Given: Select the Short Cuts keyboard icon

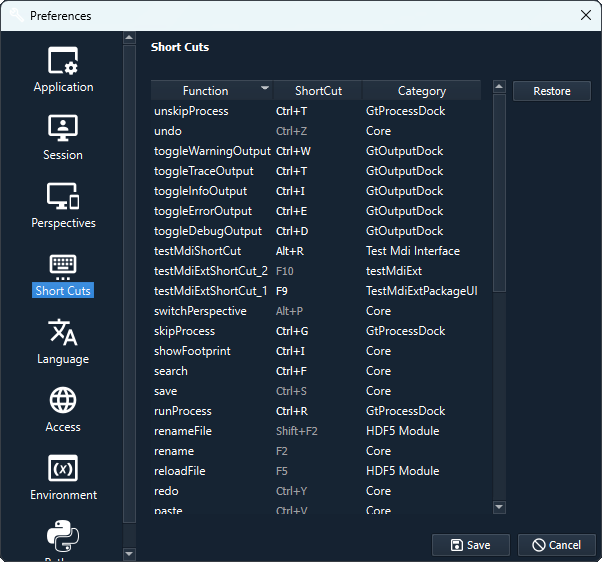Looking at the screenshot, I should coord(63,267).
